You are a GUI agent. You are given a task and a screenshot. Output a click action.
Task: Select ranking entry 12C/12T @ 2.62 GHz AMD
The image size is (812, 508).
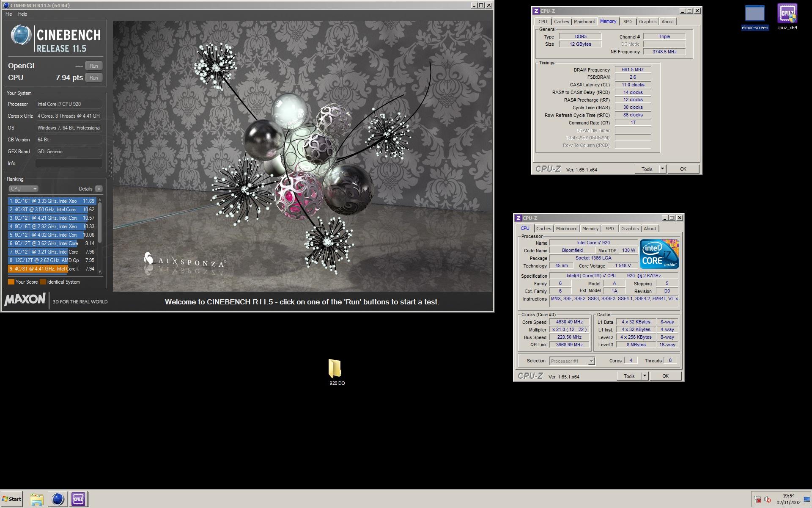coord(52,260)
